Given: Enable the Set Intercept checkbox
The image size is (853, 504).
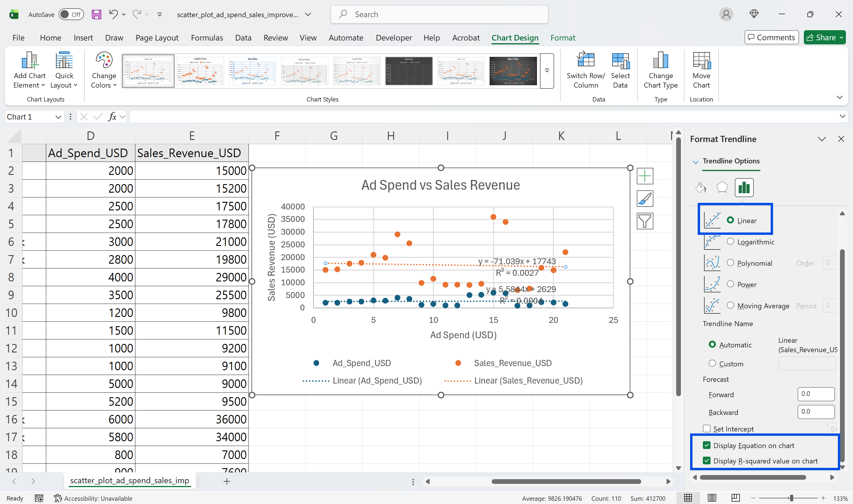Looking at the screenshot, I should click(707, 429).
